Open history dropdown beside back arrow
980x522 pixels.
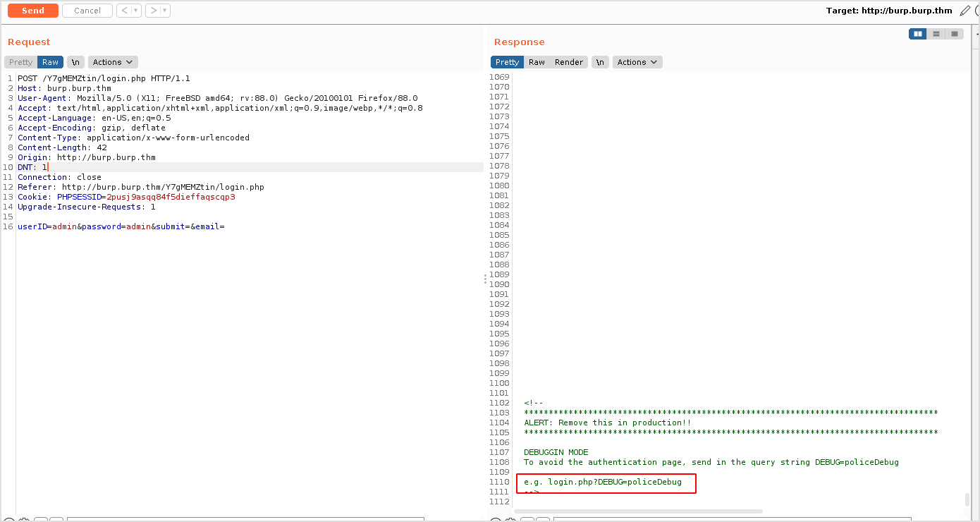(136, 11)
